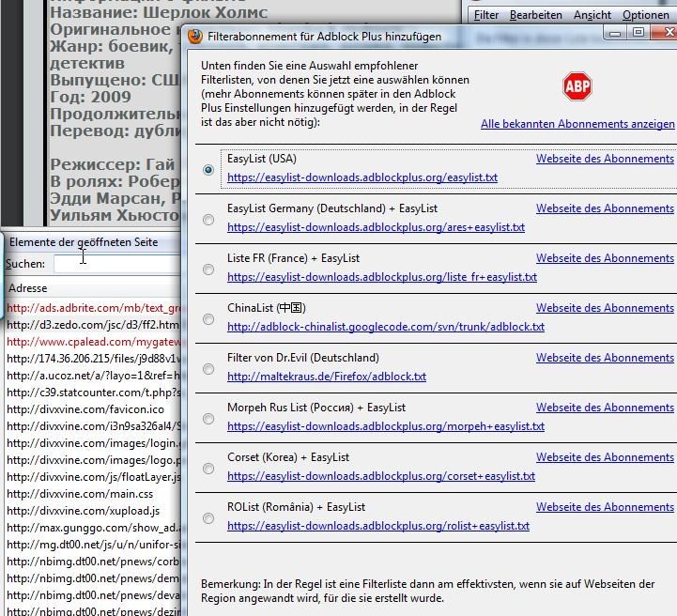Maximize the Filterabonnement dialog
Screen dimensions: 677x616
(x=639, y=32)
